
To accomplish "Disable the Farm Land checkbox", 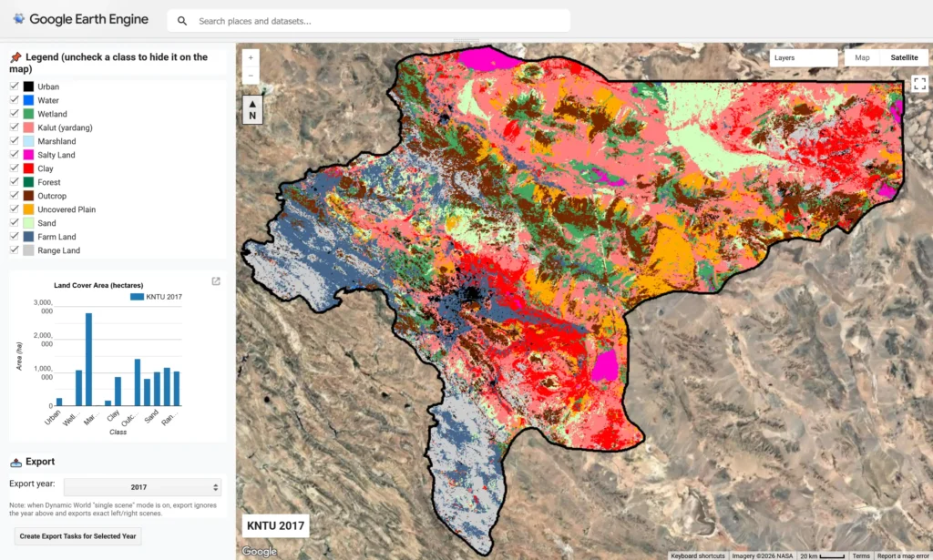I will pyautogui.click(x=15, y=237).
